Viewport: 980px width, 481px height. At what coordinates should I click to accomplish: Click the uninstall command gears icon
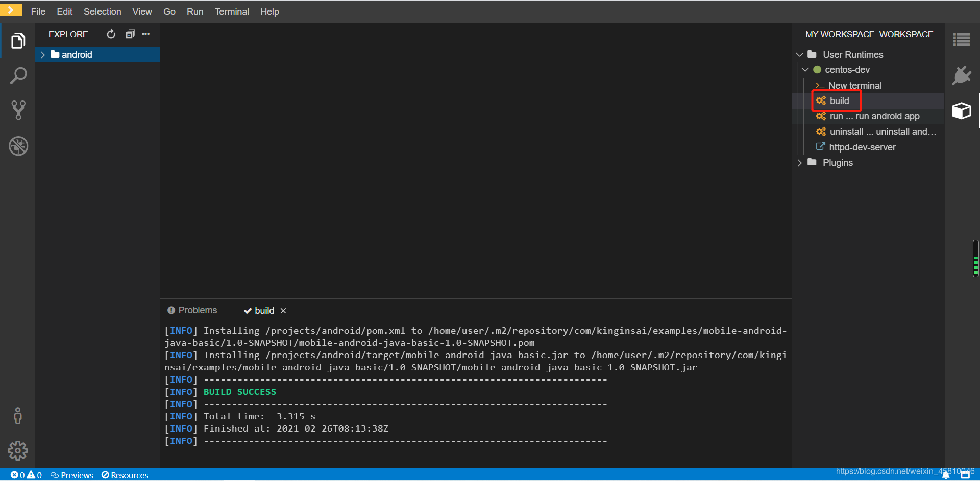pos(821,132)
